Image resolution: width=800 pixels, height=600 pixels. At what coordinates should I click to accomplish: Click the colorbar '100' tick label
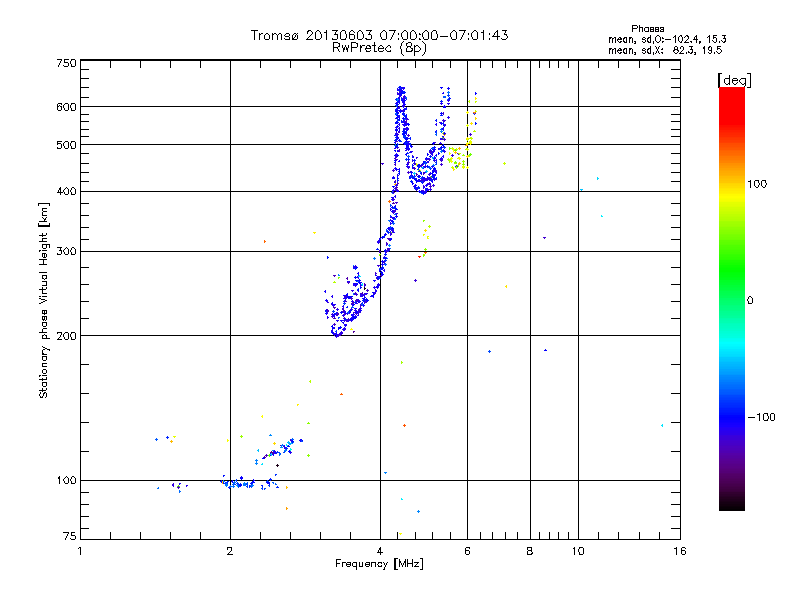point(757,184)
